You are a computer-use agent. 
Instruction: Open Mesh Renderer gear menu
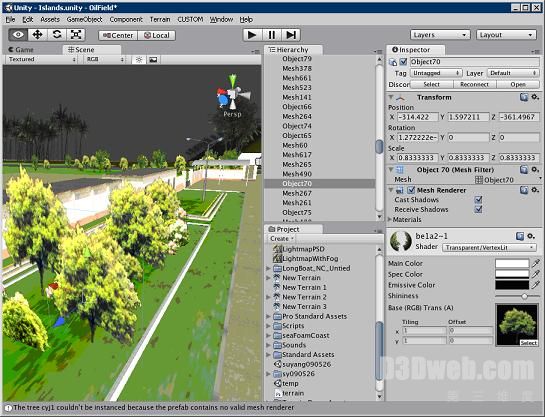535,190
